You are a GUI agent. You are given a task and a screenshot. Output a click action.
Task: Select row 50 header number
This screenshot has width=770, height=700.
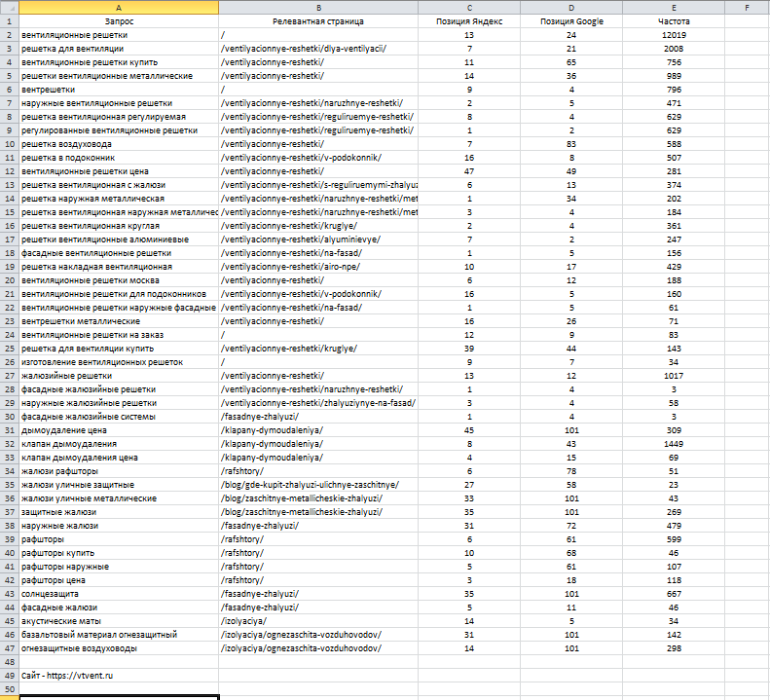coord(10,689)
